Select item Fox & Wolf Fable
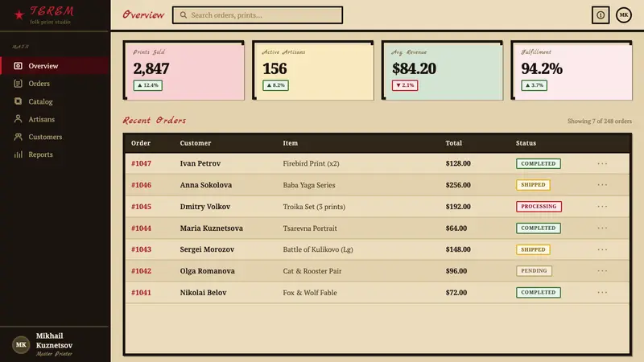This screenshot has height=362, width=644. click(x=310, y=293)
